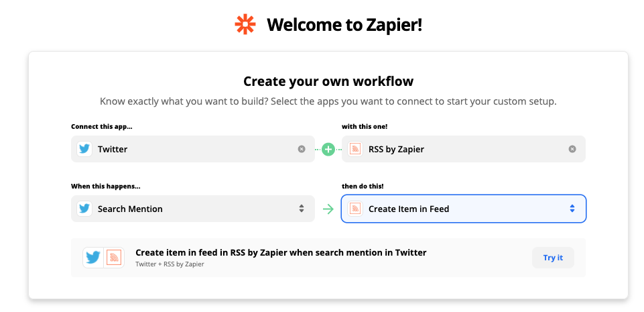Click 'Create item in feed in RSS' summary title
The image size is (644, 312).
click(281, 252)
